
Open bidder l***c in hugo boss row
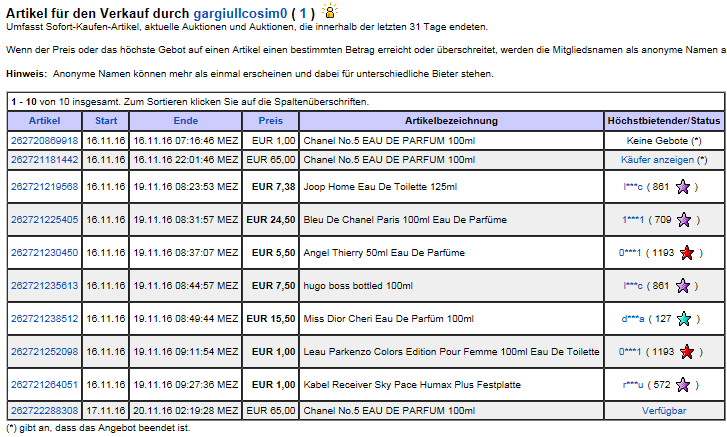[633, 286]
